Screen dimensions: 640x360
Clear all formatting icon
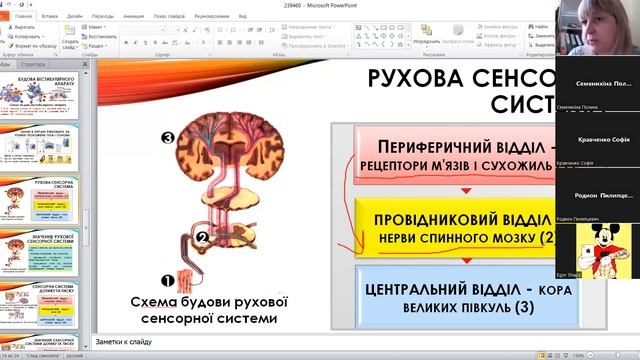(207, 30)
